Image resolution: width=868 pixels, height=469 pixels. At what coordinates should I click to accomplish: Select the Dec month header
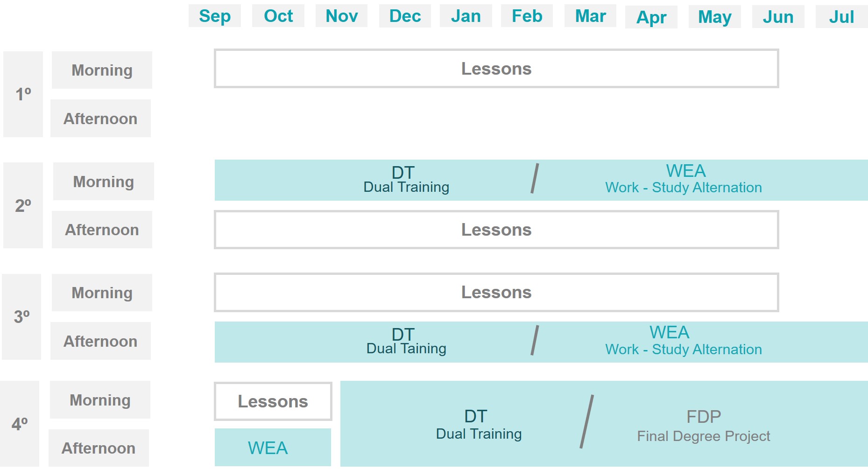tap(405, 16)
